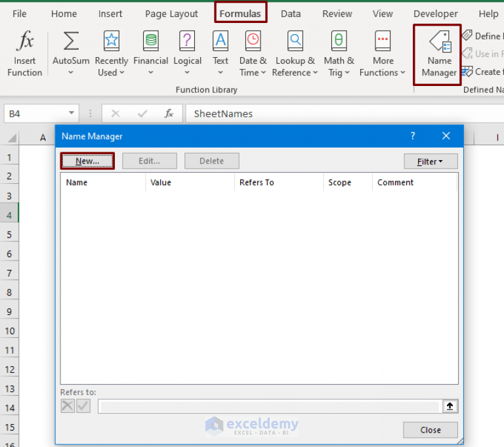Click the formula bar Cancel X

point(115,114)
